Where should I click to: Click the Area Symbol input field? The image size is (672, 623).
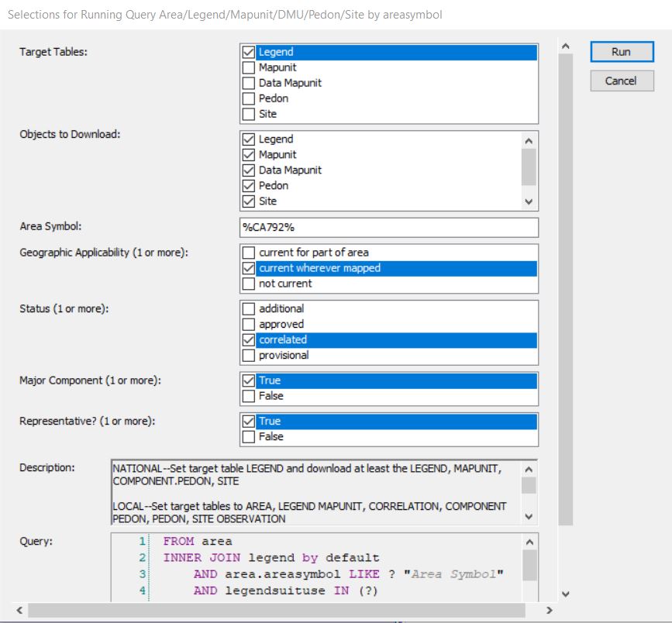(x=389, y=228)
